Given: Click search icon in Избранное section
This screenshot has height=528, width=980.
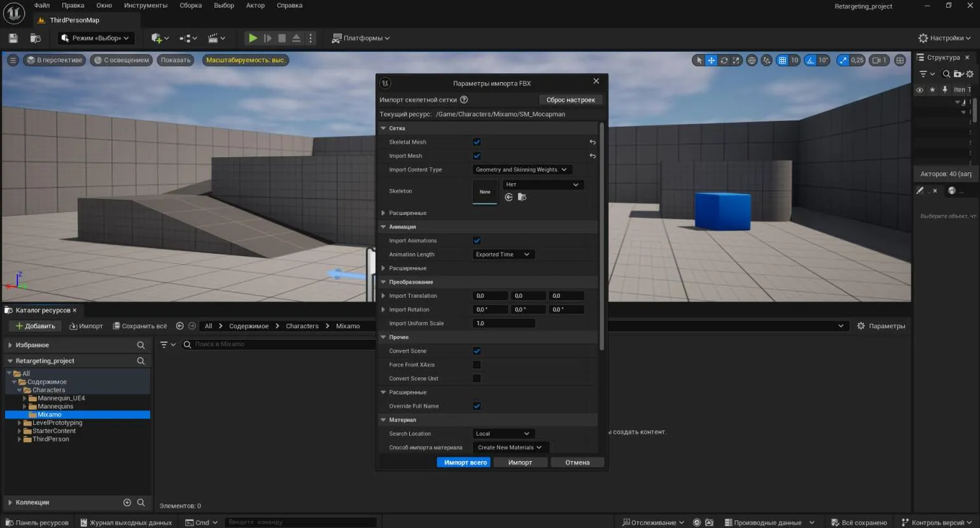Looking at the screenshot, I should click(x=141, y=345).
